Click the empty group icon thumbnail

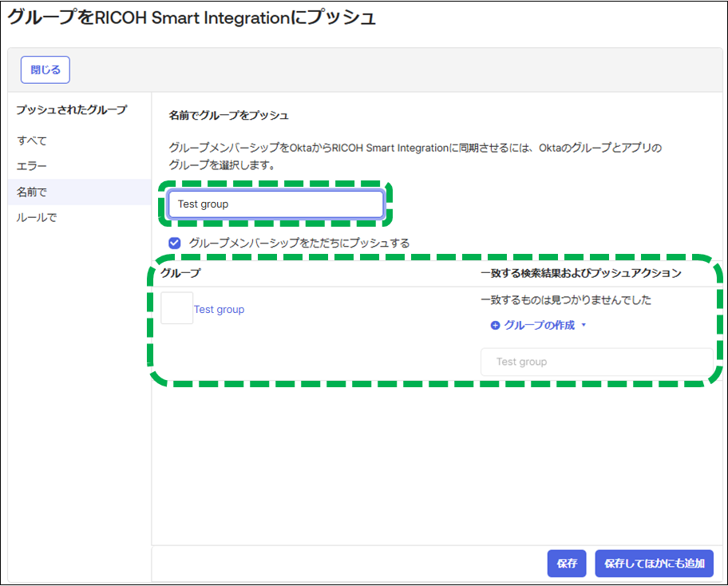[177, 308]
